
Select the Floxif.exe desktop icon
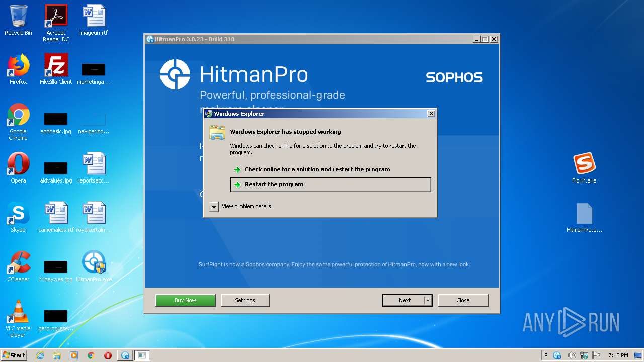tap(584, 168)
